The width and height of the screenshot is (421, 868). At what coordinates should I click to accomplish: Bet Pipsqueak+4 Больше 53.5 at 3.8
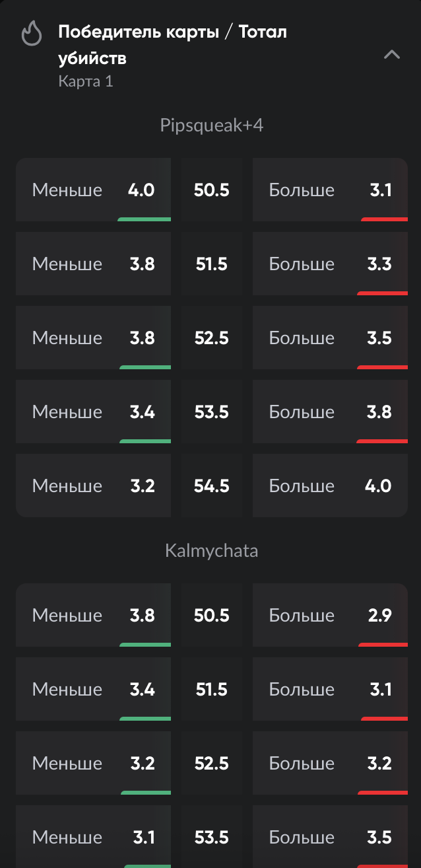click(330, 412)
